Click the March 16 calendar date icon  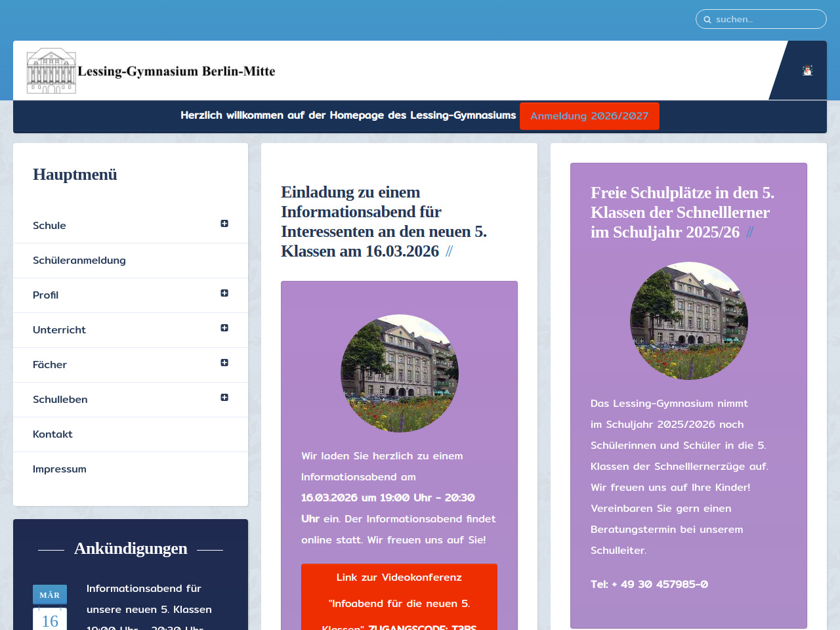(50, 608)
